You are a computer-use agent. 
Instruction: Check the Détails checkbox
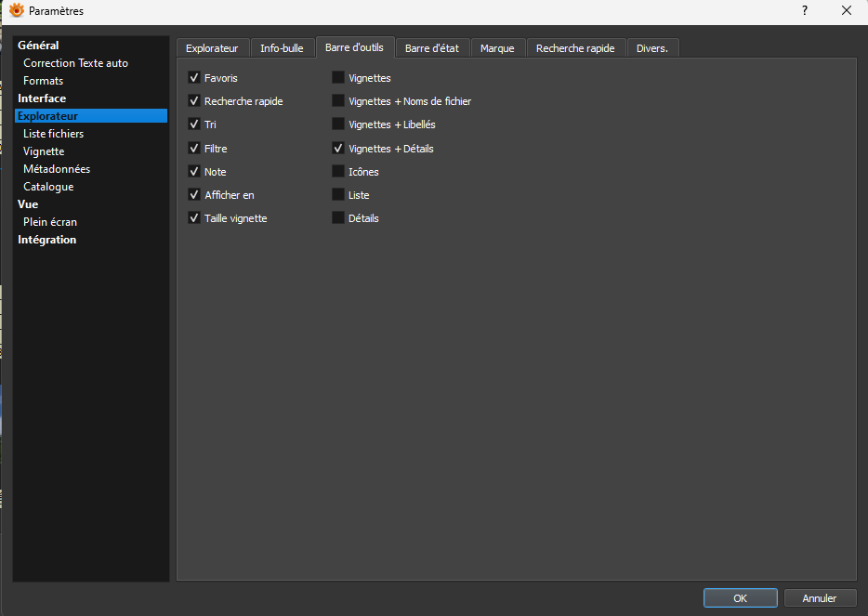coord(337,218)
